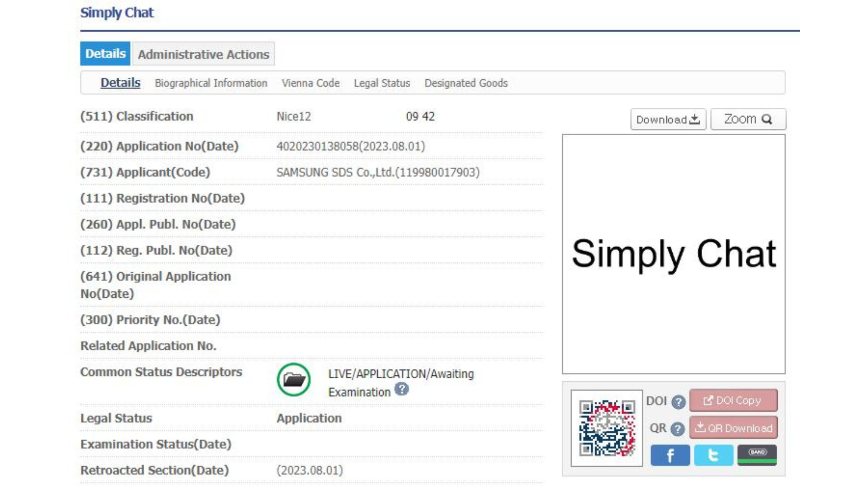Click the BAND share icon

pyautogui.click(x=757, y=455)
